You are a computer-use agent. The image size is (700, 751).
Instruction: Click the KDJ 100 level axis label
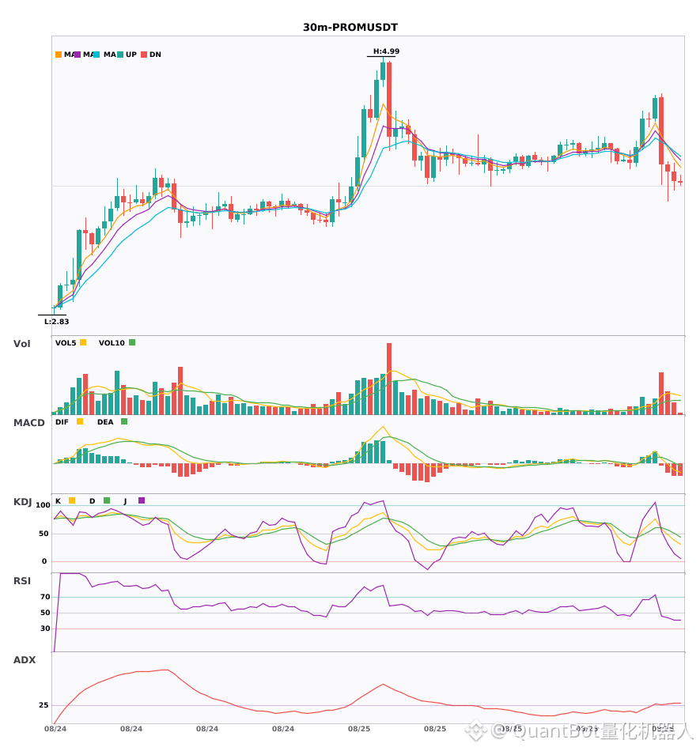click(x=43, y=505)
